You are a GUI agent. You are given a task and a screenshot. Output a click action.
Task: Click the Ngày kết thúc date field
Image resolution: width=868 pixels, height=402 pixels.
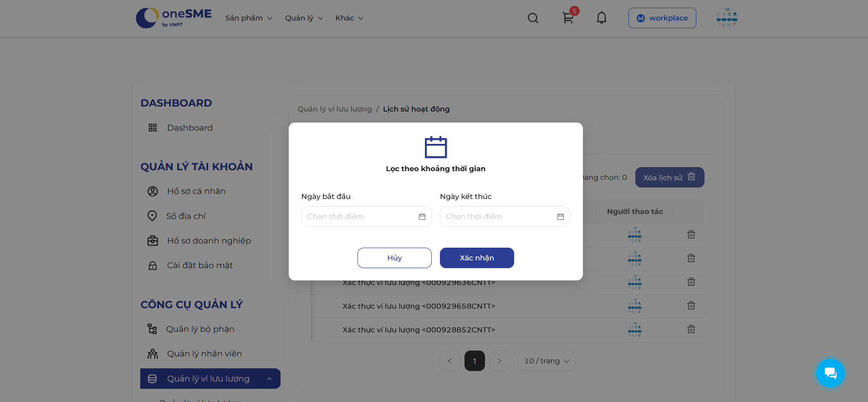[x=505, y=217]
